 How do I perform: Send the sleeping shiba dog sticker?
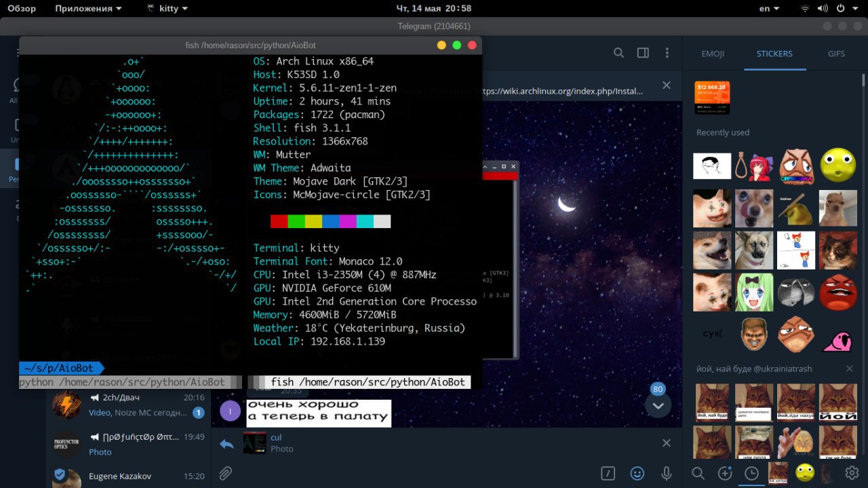click(712, 250)
